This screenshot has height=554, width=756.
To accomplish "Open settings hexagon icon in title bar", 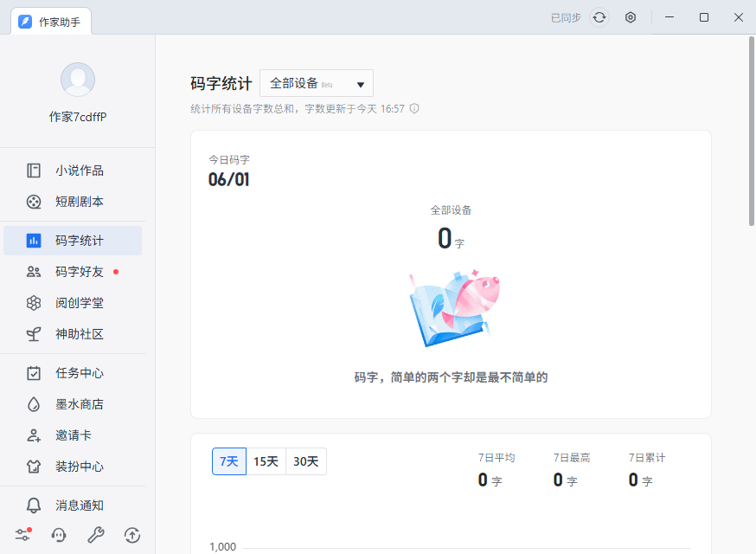I will (x=631, y=18).
